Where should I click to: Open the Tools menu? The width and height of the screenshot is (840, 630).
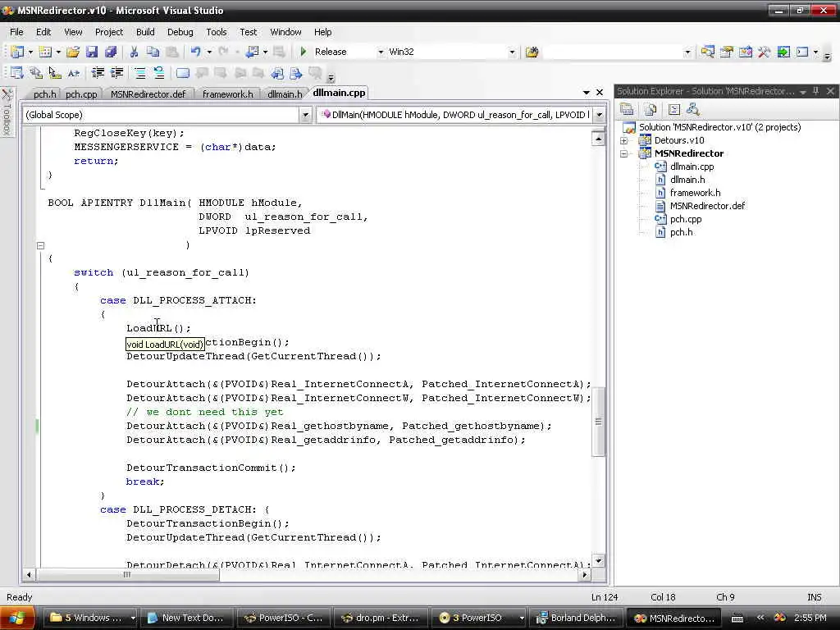pos(217,32)
